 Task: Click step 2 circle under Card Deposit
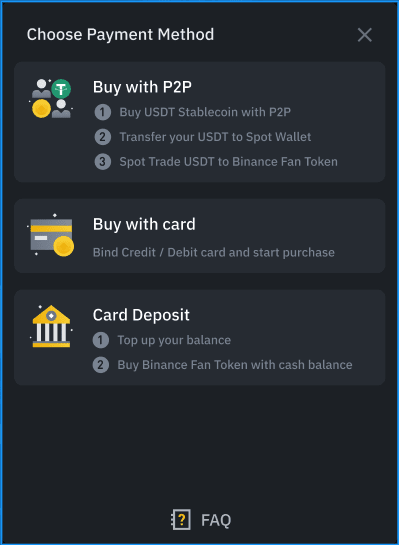pyautogui.click(x=101, y=365)
